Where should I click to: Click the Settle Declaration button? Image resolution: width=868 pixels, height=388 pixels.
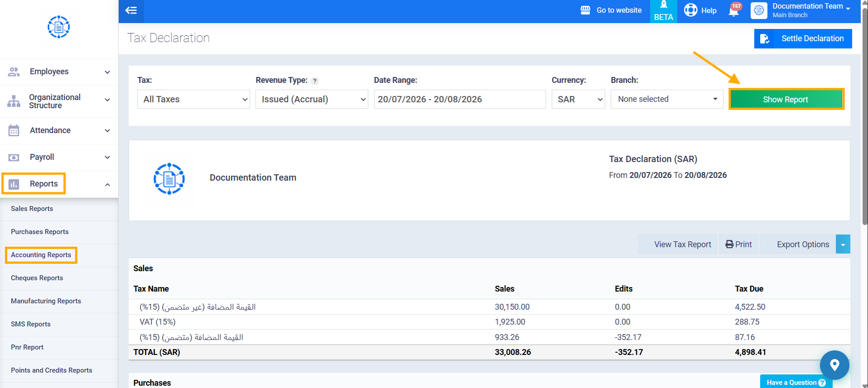point(803,38)
